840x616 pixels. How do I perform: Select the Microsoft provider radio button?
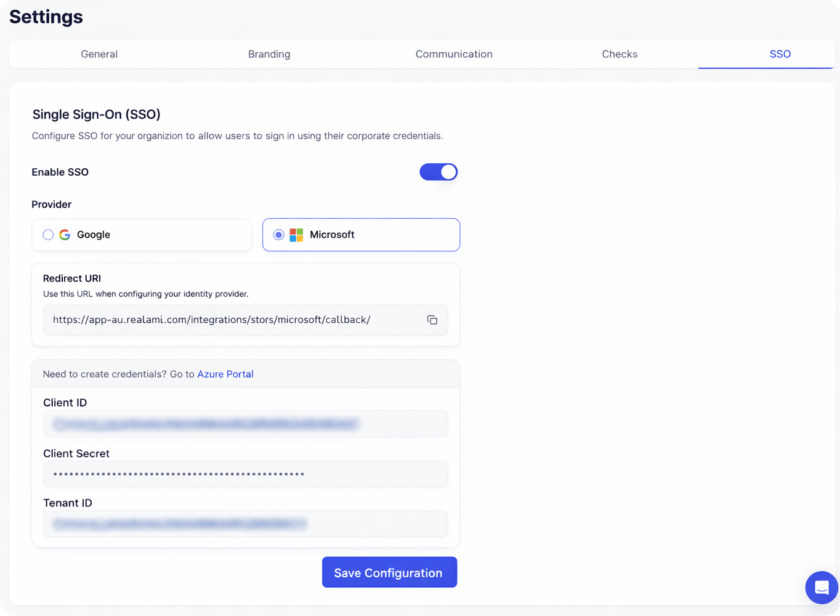click(279, 235)
